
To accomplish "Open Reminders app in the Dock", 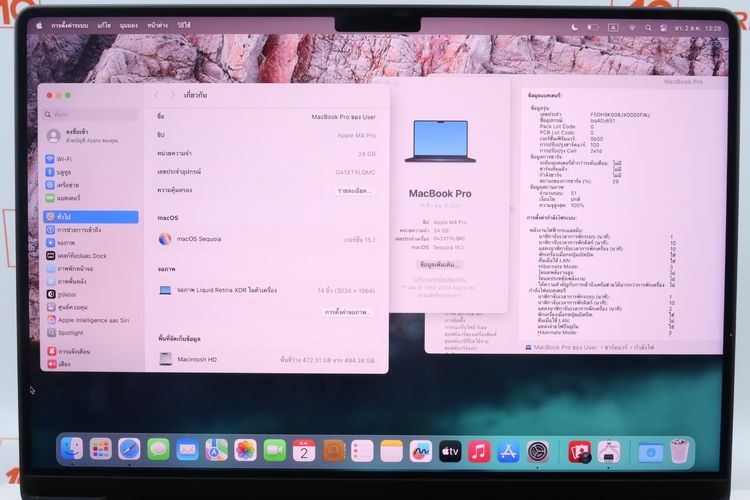I will (x=362, y=451).
